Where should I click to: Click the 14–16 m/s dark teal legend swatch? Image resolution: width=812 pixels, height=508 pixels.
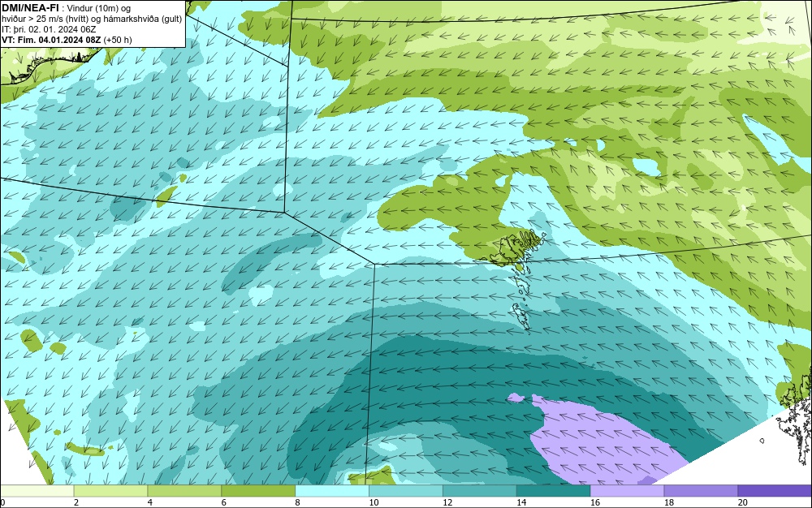[554, 490]
